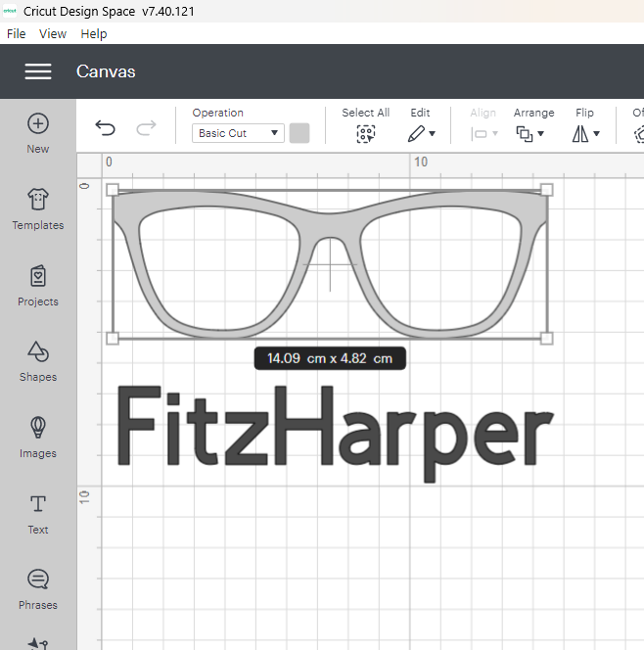
Task: Open the Templates panel
Action: pyautogui.click(x=38, y=200)
